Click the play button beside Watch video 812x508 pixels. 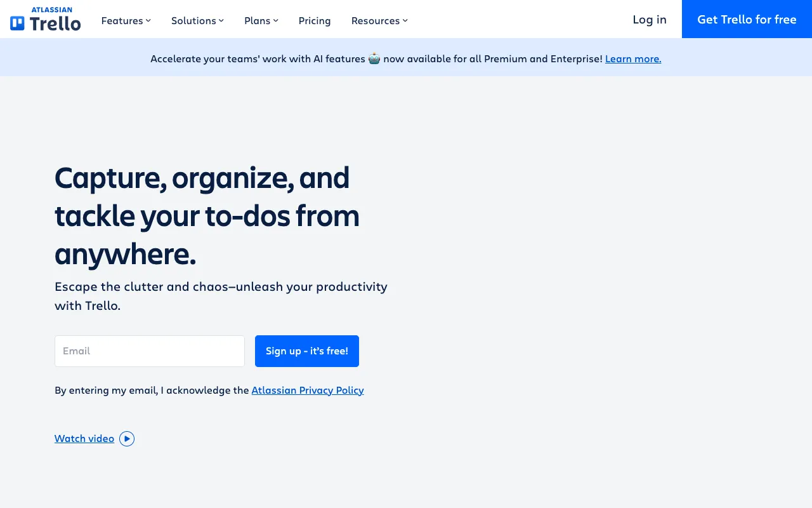tap(127, 438)
